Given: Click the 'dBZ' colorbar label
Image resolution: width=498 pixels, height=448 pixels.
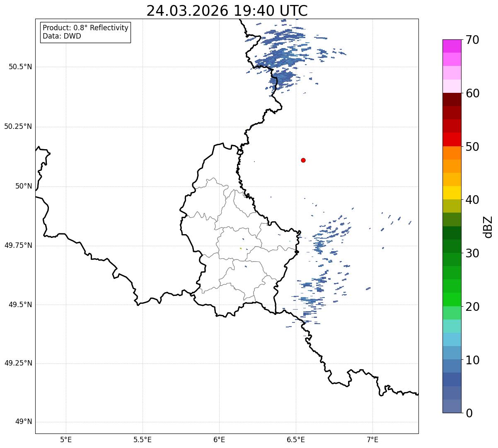Looking at the screenshot, I should pos(488,226).
